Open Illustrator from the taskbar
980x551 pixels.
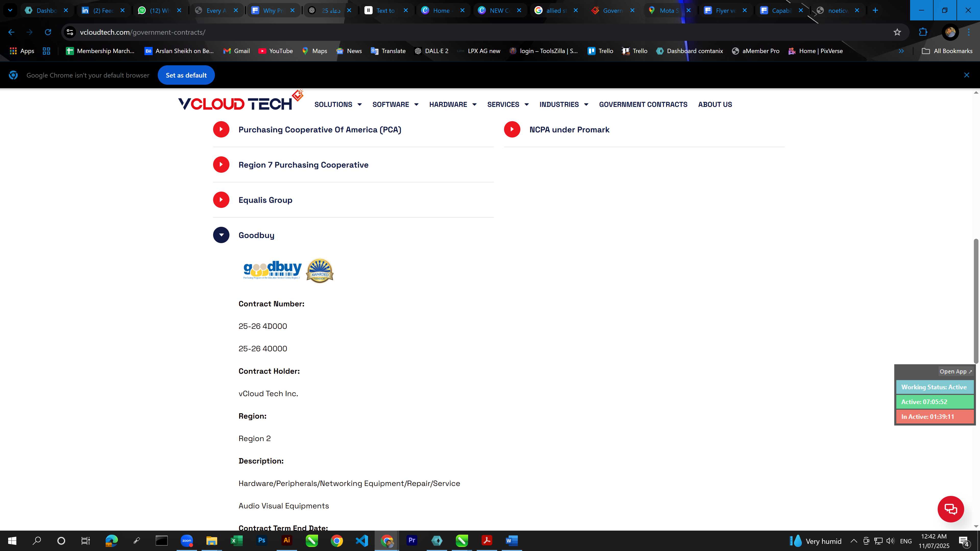click(x=286, y=540)
